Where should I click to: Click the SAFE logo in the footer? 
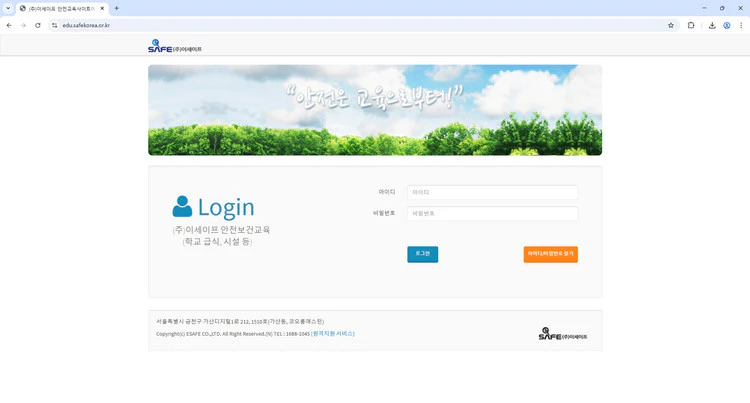[x=565, y=335]
